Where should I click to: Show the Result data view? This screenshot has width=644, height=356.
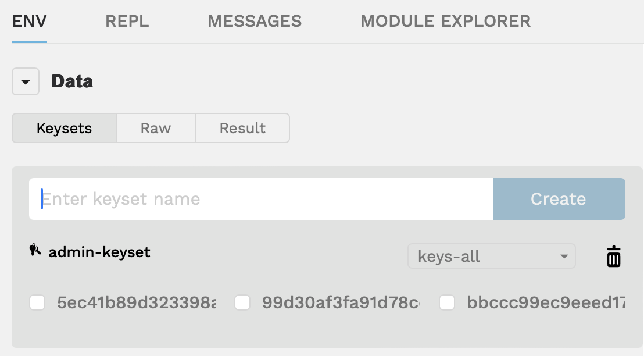tap(242, 128)
